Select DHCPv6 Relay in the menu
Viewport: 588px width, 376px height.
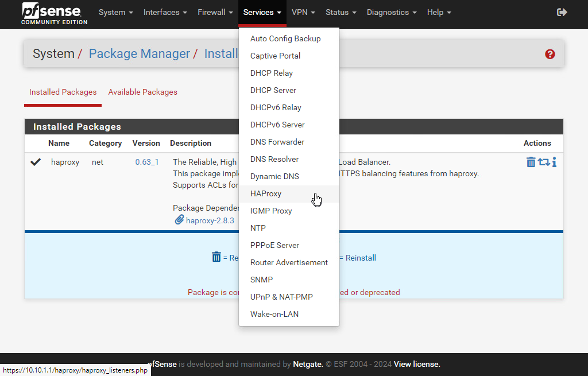(x=289, y=107)
